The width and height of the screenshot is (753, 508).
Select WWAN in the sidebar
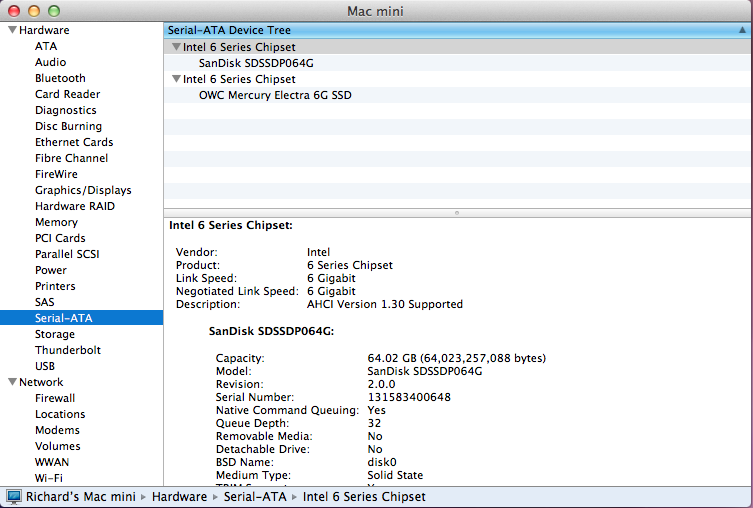(51, 462)
